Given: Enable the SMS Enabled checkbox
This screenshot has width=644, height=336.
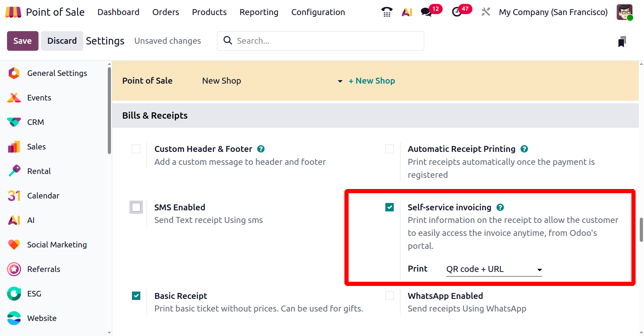Looking at the screenshot, I should pyautogui.click(x=136, y=208).
